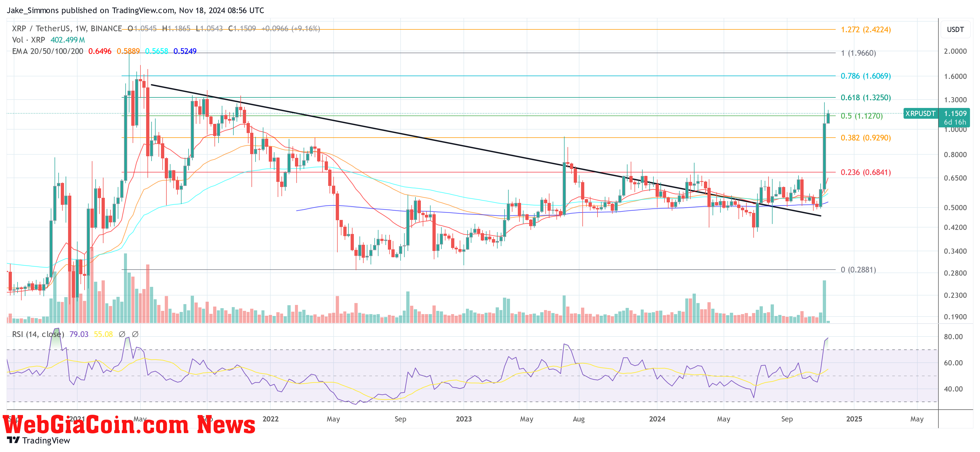Click the Fib label '1.272 (2.4224)'
The height and width of the screenshot is (452, 980).
(x=866, y=30)
